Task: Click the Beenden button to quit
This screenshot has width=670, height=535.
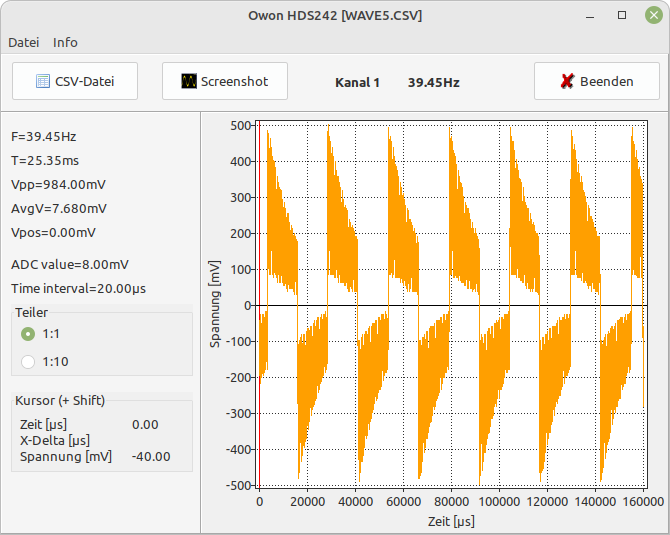Action: [x=596, y=81]
